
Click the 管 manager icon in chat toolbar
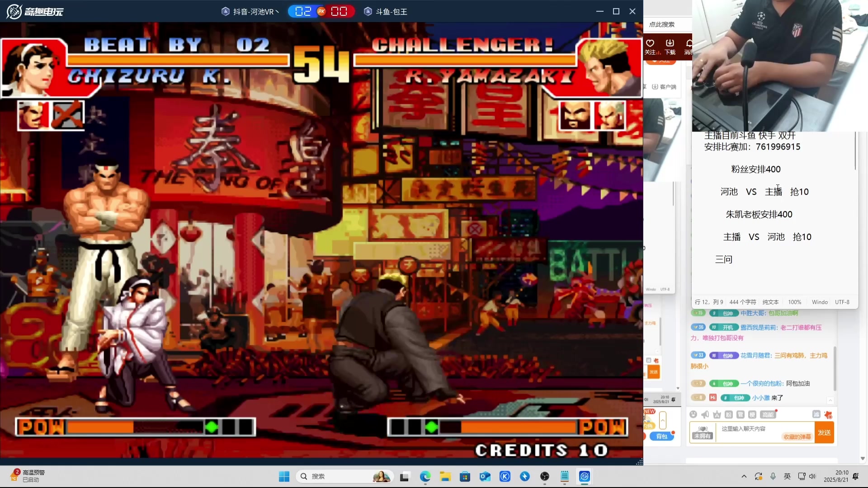[x=740, y=415]
